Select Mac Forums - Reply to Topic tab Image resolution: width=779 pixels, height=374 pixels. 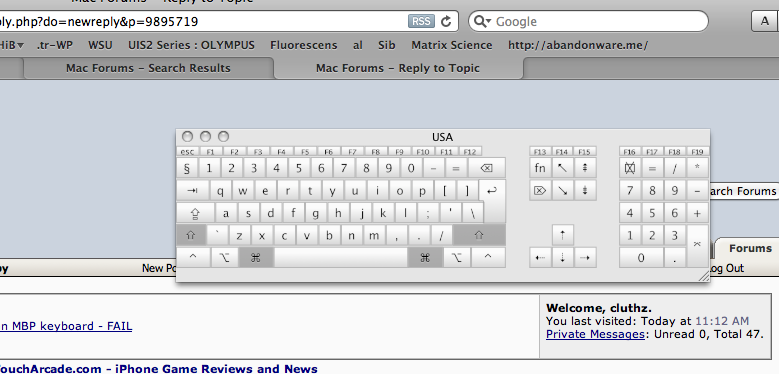pos(398,68)
